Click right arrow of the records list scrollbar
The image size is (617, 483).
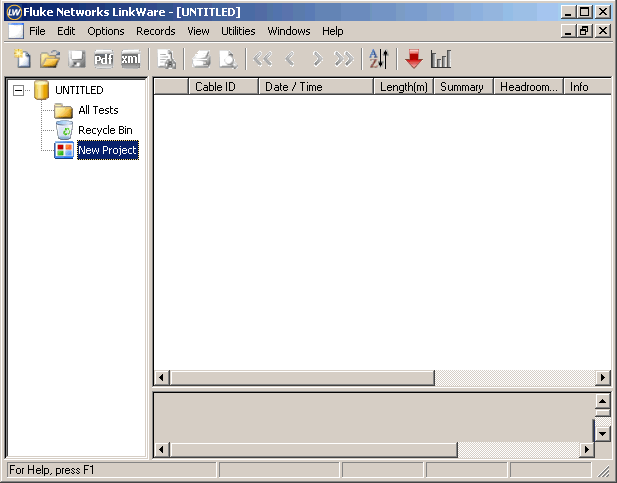pos(602,378)
